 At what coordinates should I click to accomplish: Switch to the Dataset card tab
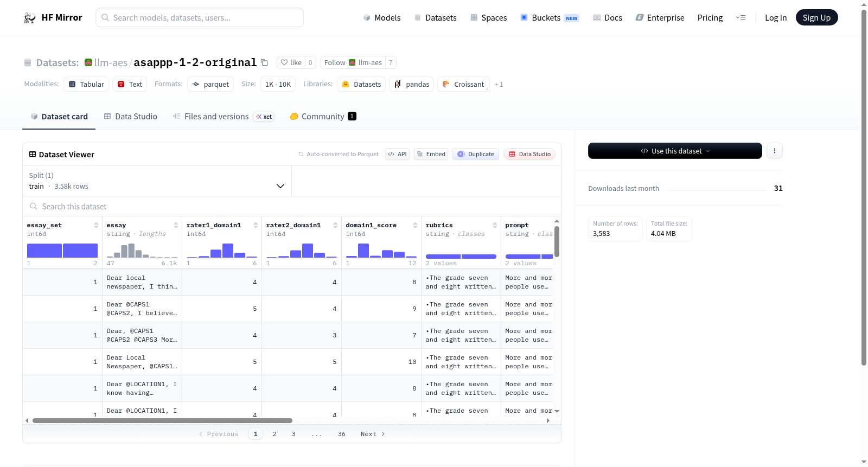[59, 117]
